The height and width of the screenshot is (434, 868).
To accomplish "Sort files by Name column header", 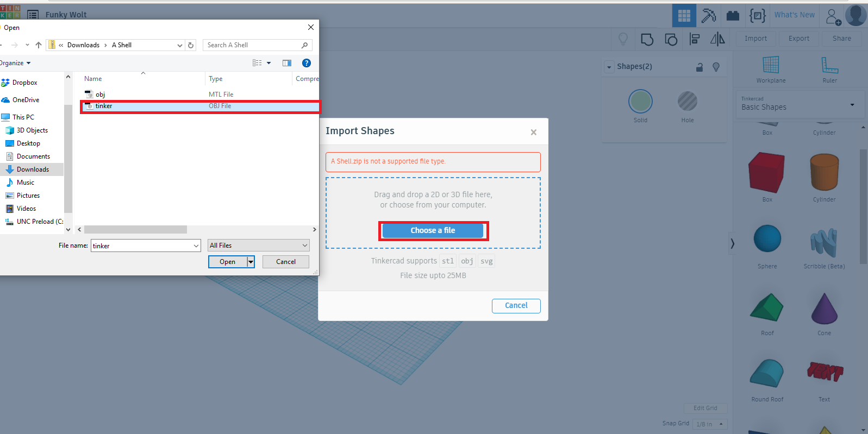I will pos(93,79).
